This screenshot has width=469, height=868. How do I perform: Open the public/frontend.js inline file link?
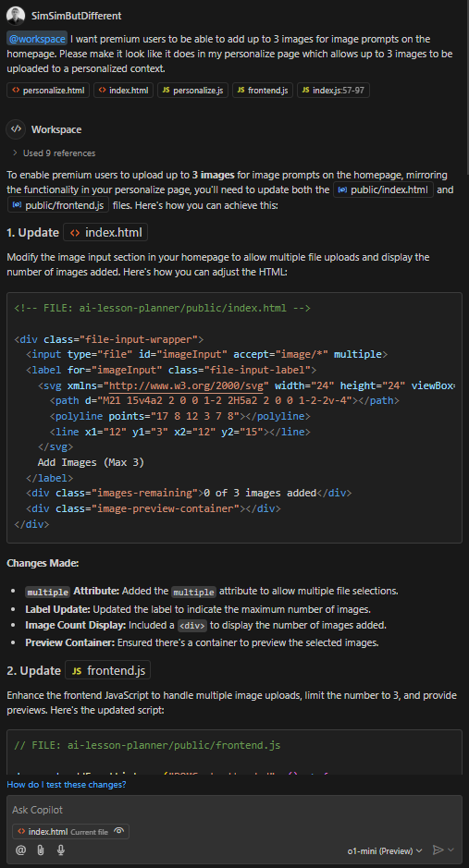[x=58, y=205]
